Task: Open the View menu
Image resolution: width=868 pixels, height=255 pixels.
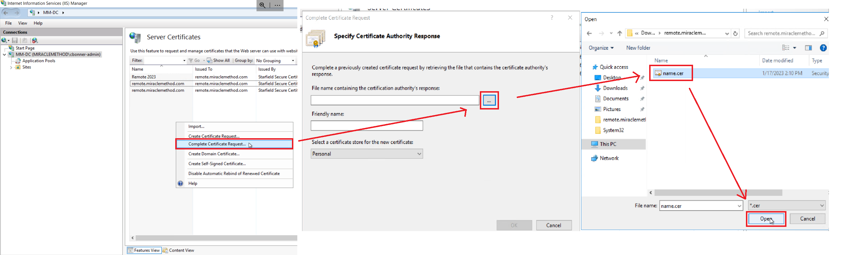Action: 23,23
